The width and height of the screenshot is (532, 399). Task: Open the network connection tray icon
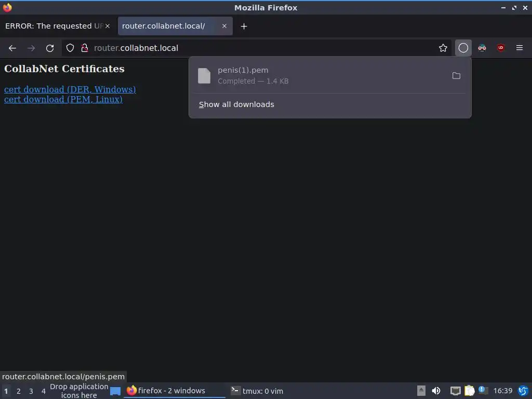coord(455,391)
